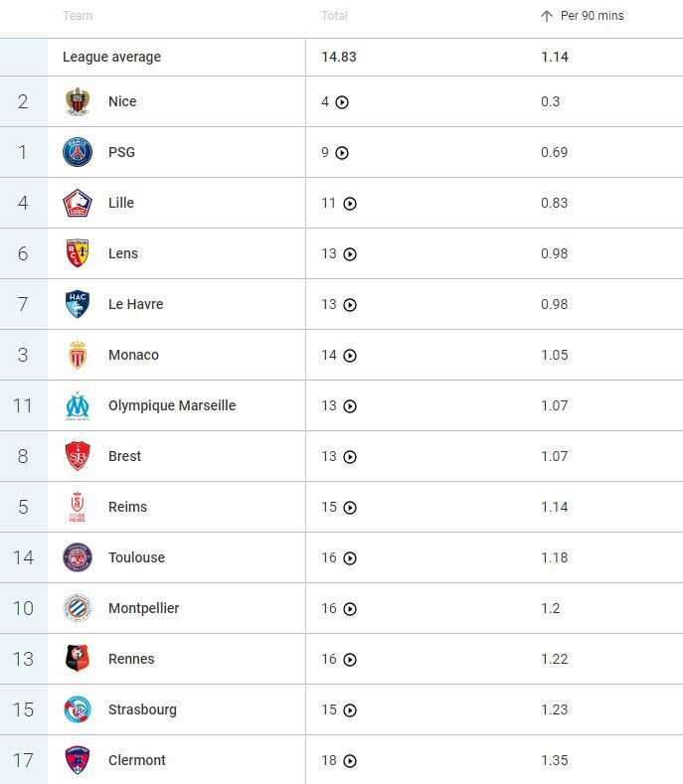Viewport: 683px width, 784px height.
Task: Click the PSG club logo
Action: (78, 152)
